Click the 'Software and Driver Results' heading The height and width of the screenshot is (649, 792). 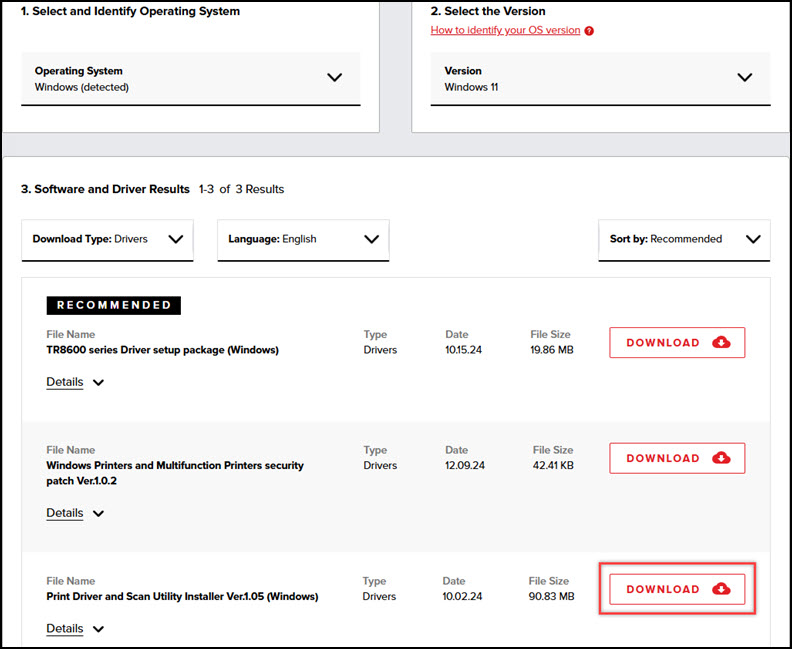click(105, 189)
